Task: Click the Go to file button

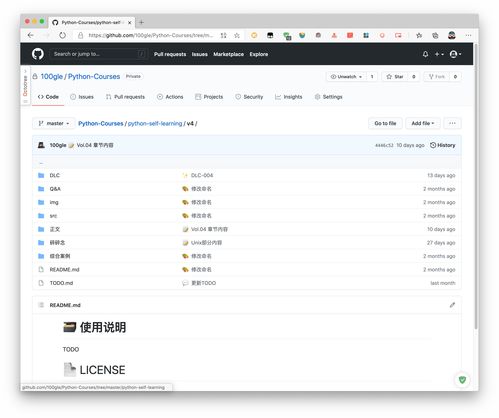Action: 385,123
